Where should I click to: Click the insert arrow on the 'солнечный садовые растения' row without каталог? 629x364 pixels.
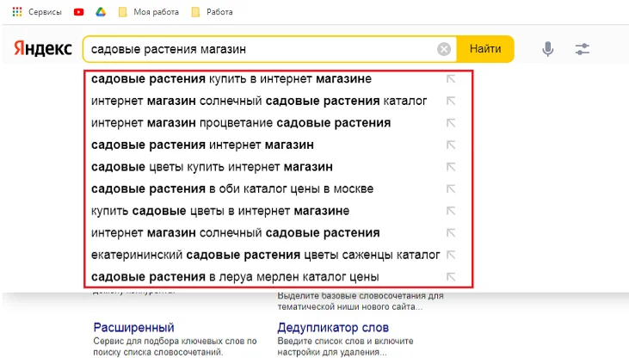click(451, 233)
